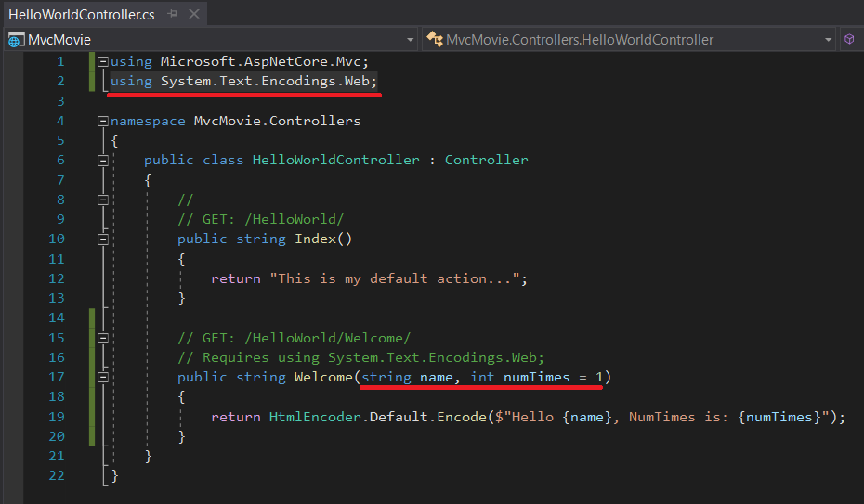The height and width of the screenshot is (504, 864).
Task: Click 'System.Text.Encodings.Web' on line 2
Action: click(x=265, y=82)
